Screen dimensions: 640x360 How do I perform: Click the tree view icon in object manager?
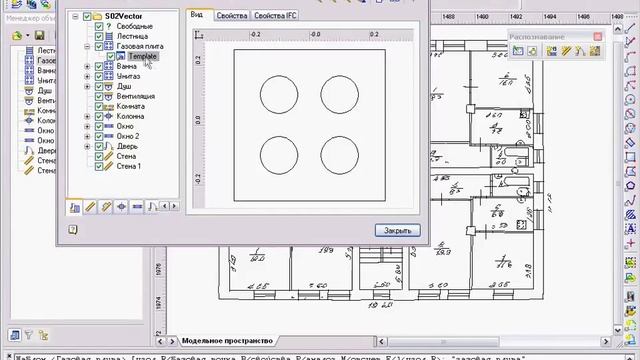point(43,336)
